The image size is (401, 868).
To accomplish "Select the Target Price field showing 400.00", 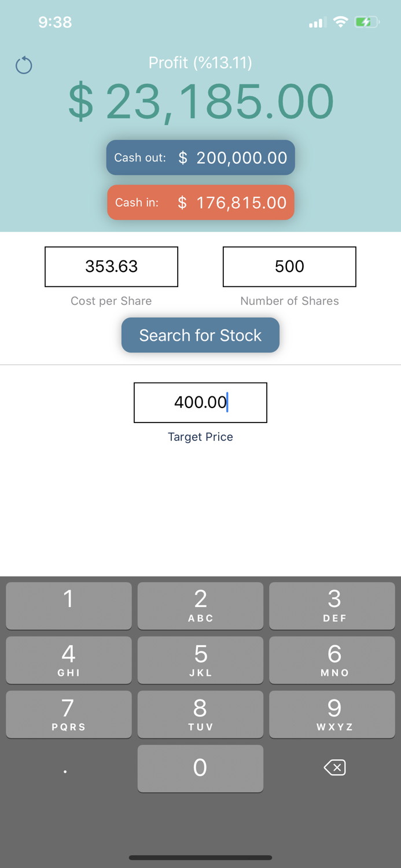I will point(200,402).
